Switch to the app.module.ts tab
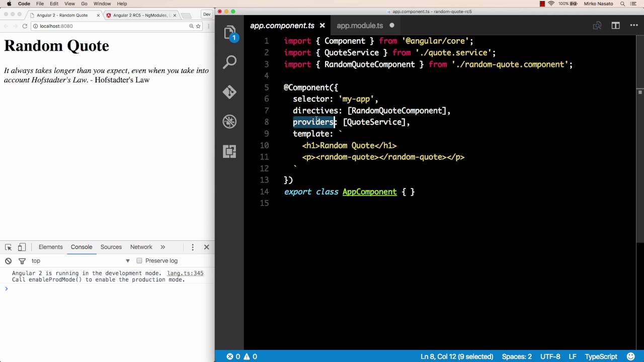 [x=360, y=26]
